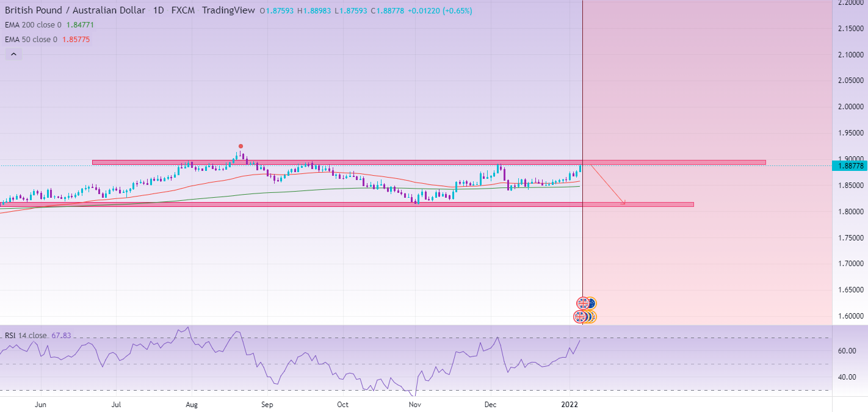The image size is (868, 412).
Task: Click the upper UK flag event icon
Action: [x=583, y=303]
